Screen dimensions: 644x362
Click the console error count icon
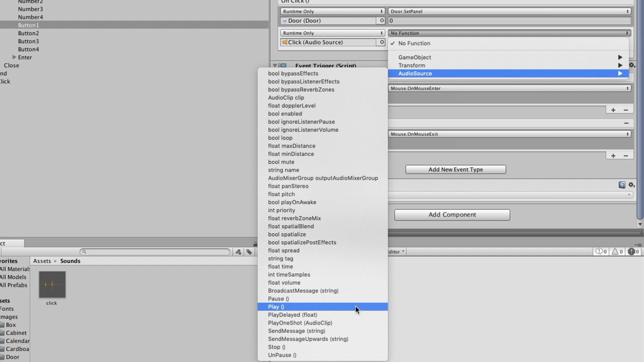click(x=632, y=251)
